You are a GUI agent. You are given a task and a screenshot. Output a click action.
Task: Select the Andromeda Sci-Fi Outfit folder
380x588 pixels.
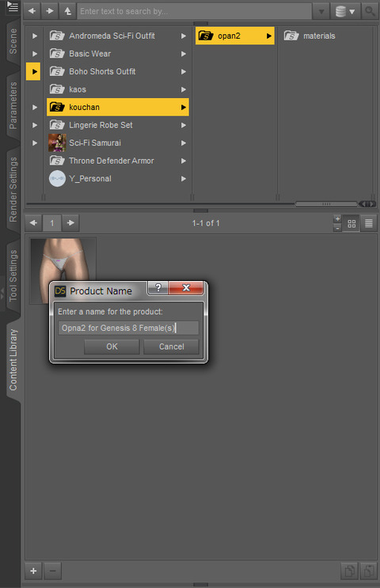click(x=118, y=36)
